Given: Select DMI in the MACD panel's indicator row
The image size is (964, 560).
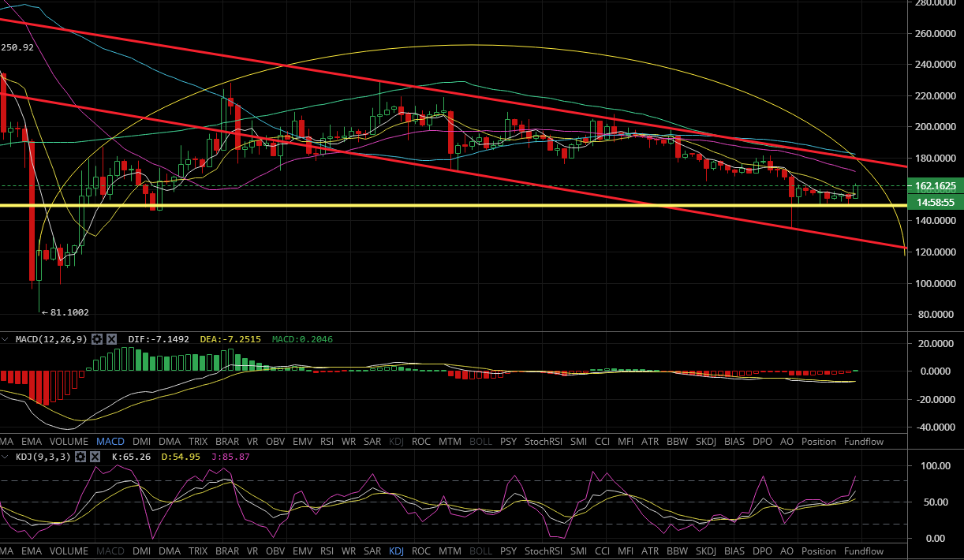Looking at the screenshot, I should pyautogui.click(x=142, y=442).
